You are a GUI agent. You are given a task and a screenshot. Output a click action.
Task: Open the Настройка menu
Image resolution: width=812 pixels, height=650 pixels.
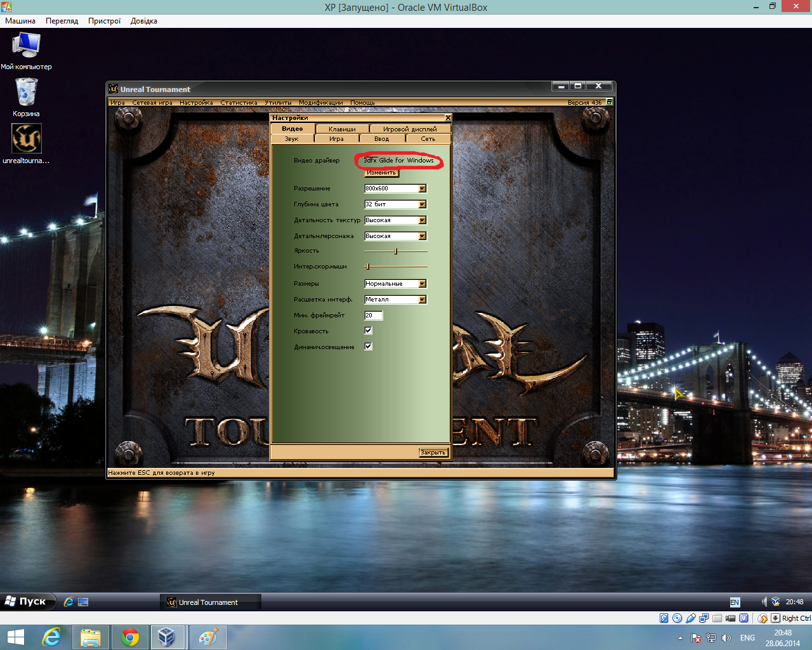pyautogui.click(x=196, y=102)
